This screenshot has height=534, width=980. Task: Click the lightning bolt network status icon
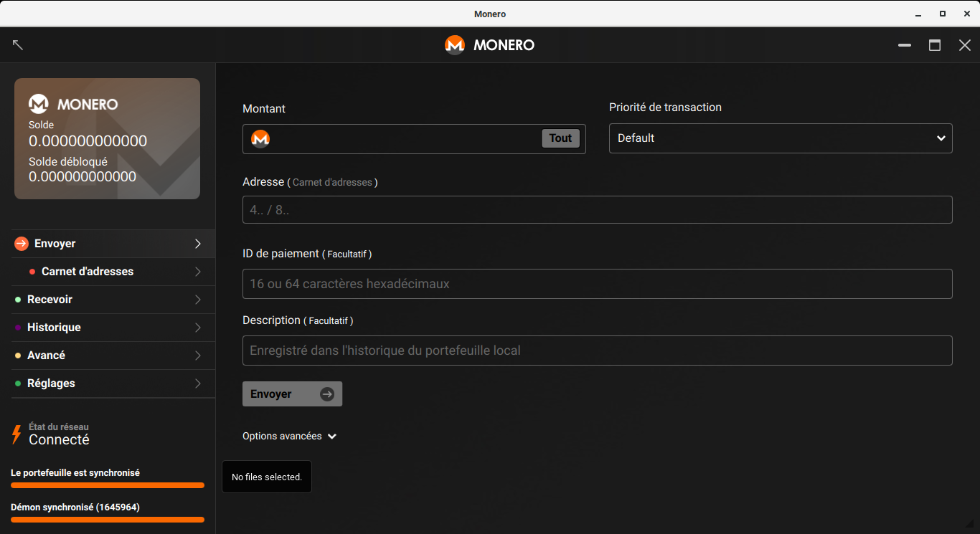coord(17,434)
